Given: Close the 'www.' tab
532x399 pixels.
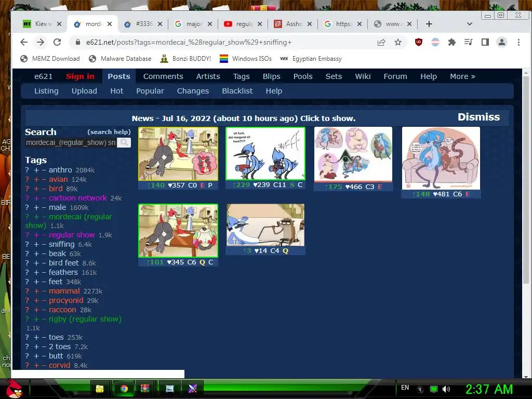Looking at the screenshot, I should 409,24.
